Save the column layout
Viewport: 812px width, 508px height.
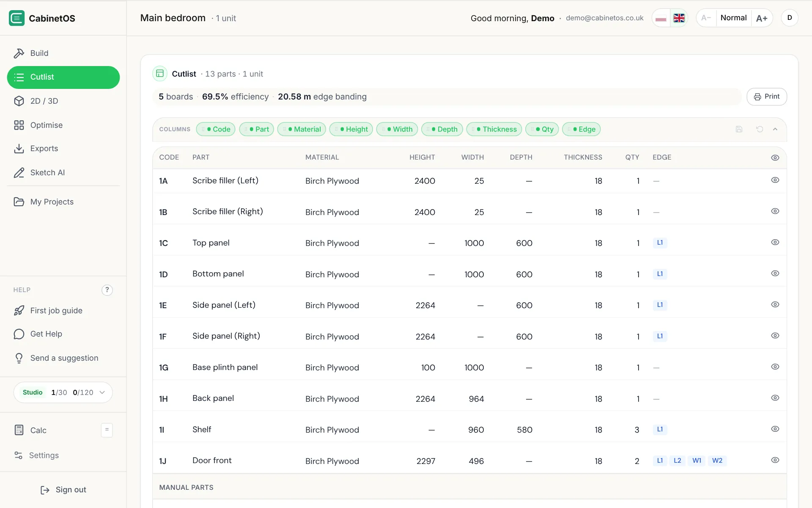pyautogui.click(x=739, y=130)
